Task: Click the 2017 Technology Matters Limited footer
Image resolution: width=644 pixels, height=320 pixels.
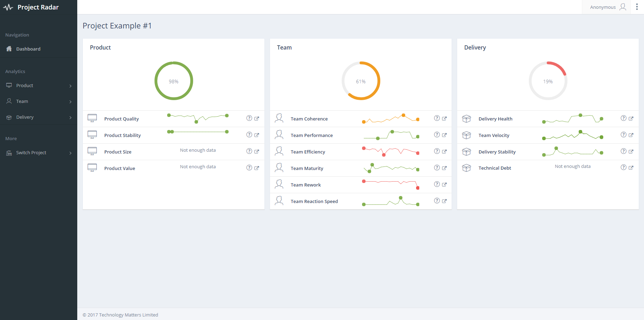Action: click(120, 315)
